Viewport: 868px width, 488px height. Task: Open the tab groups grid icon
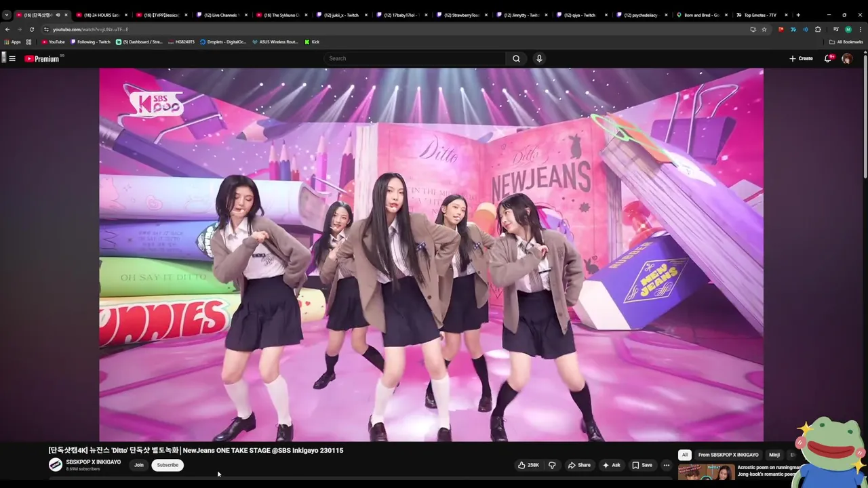[28, 42]
